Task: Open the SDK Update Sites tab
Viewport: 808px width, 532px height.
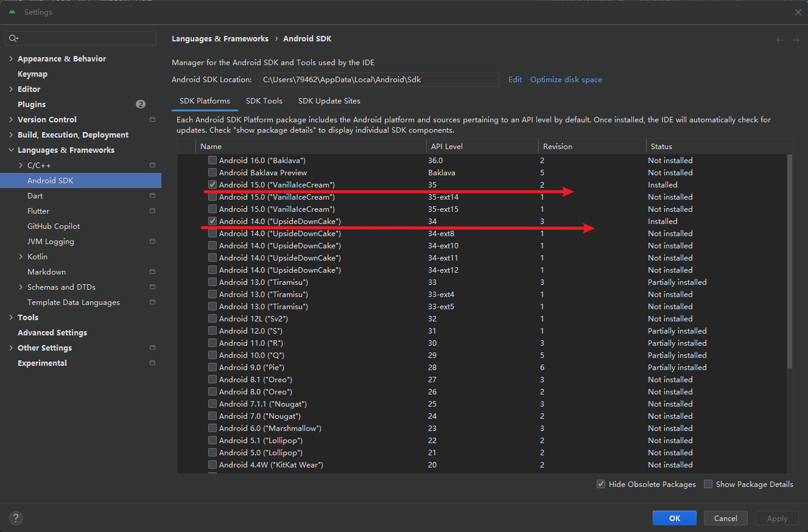Action: (x=329, y=100)
